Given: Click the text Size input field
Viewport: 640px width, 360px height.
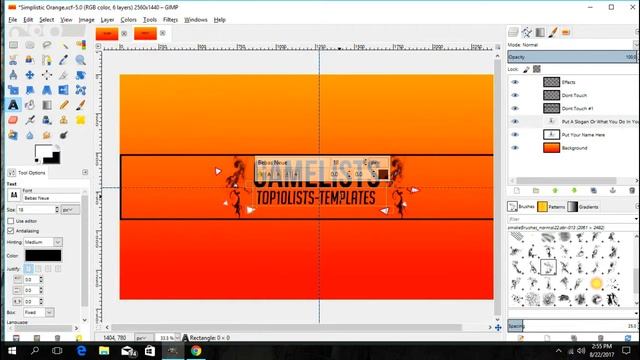Looking at the screenshot, I should tap(37, 210).
